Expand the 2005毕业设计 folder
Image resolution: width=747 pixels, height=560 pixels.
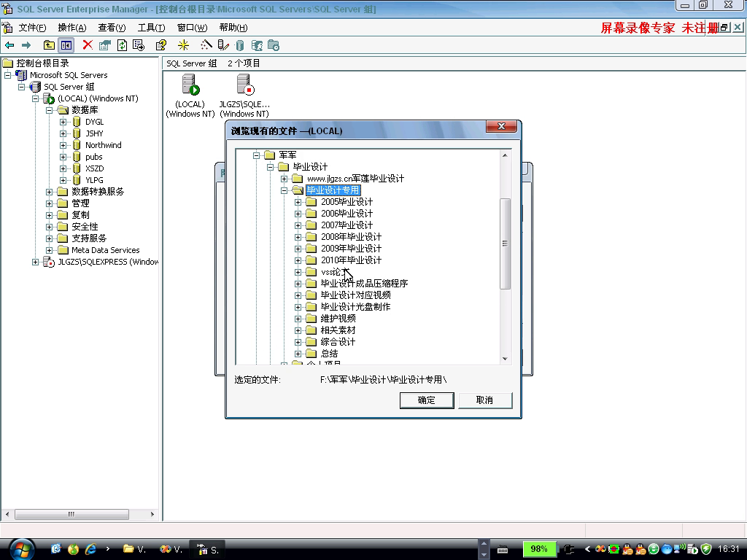[x=298, y=202]
